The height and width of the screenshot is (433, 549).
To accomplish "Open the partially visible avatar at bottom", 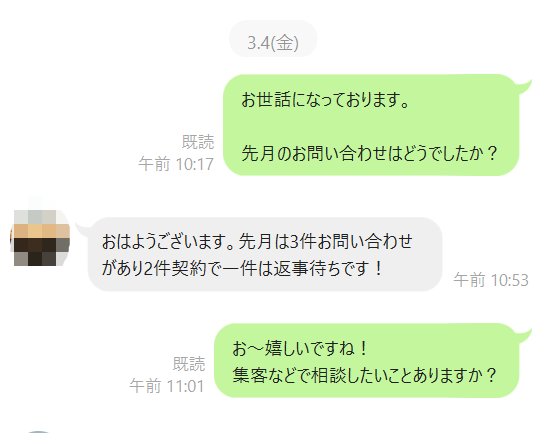I will [x=39, y=432].
